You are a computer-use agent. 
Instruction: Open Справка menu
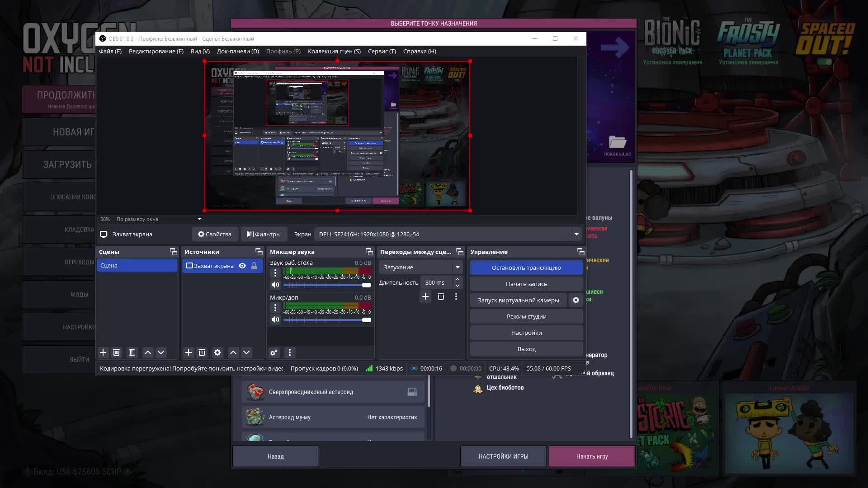click(x=420, y=51)
